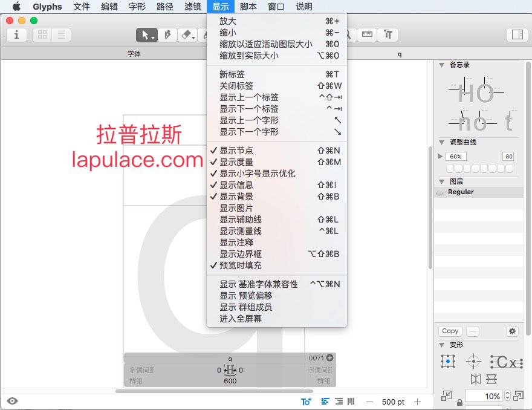Click the Copy layer button
Viewport: 532px width, 410px height.
click(x=450, y=331)
